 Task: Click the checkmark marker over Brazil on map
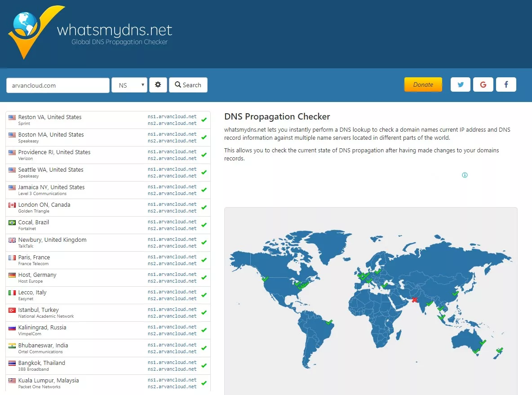[x=329, y=322]
